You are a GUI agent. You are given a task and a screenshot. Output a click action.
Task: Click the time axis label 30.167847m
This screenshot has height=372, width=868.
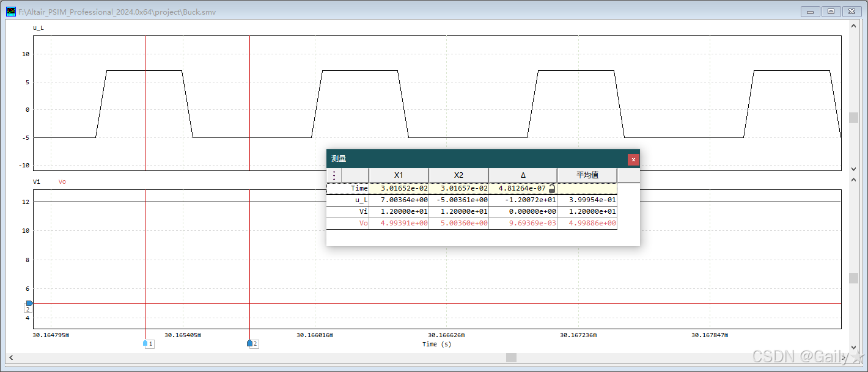[710, 335]
